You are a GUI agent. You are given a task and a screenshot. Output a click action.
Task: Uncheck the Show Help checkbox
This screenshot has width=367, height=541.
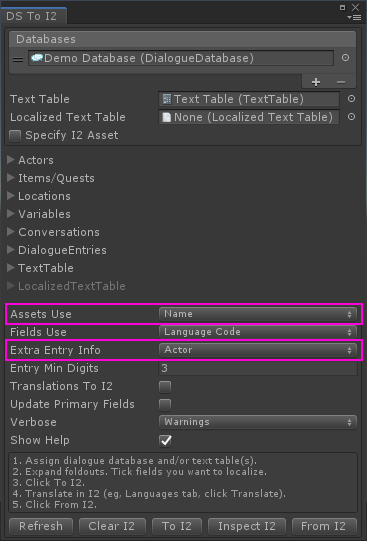tap(166, 441)
